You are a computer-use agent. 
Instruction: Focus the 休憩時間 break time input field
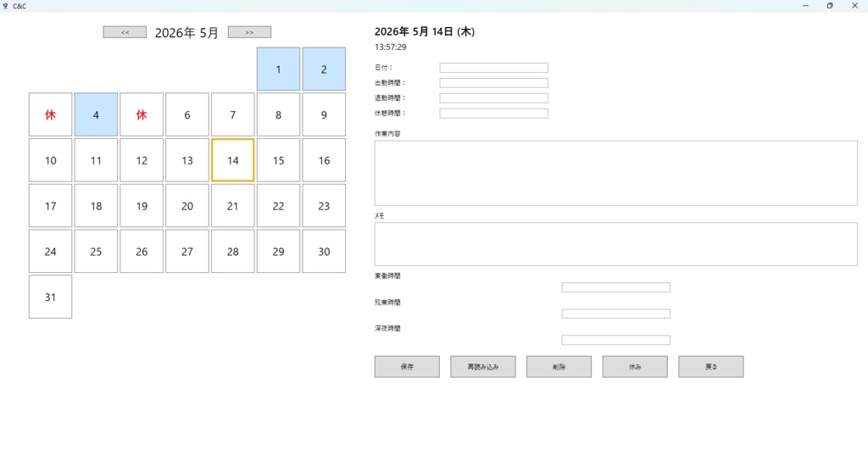tap(494, 114)
